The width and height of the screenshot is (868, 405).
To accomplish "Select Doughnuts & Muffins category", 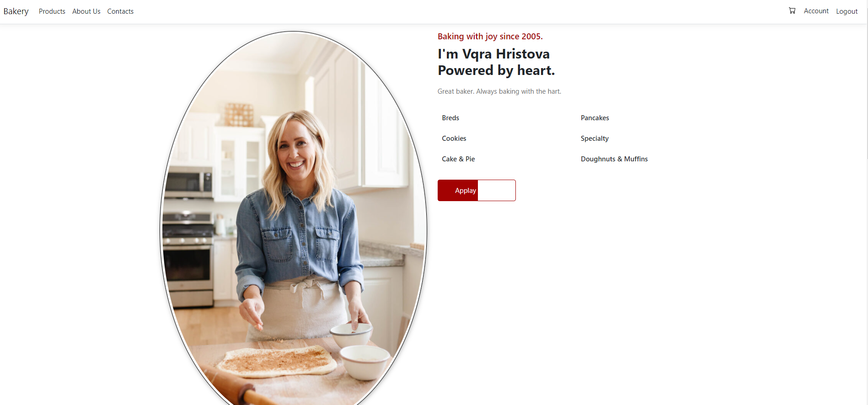I will point(614,159).
